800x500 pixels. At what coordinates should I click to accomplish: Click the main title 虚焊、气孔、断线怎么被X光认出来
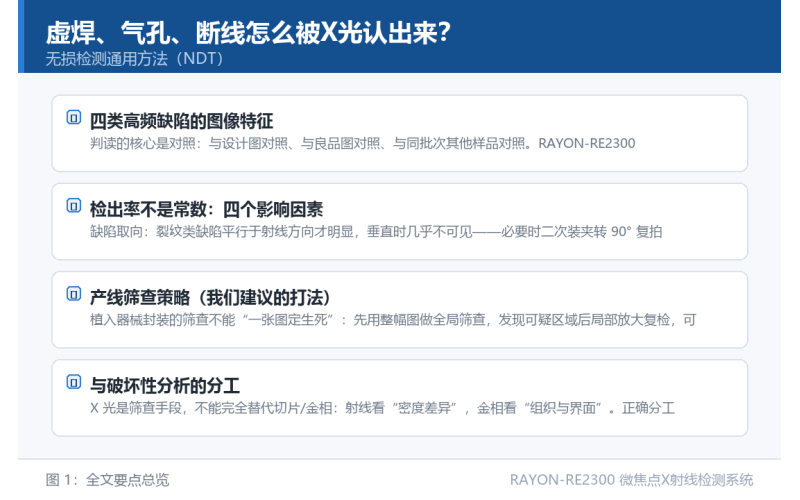tap(248, 33)
